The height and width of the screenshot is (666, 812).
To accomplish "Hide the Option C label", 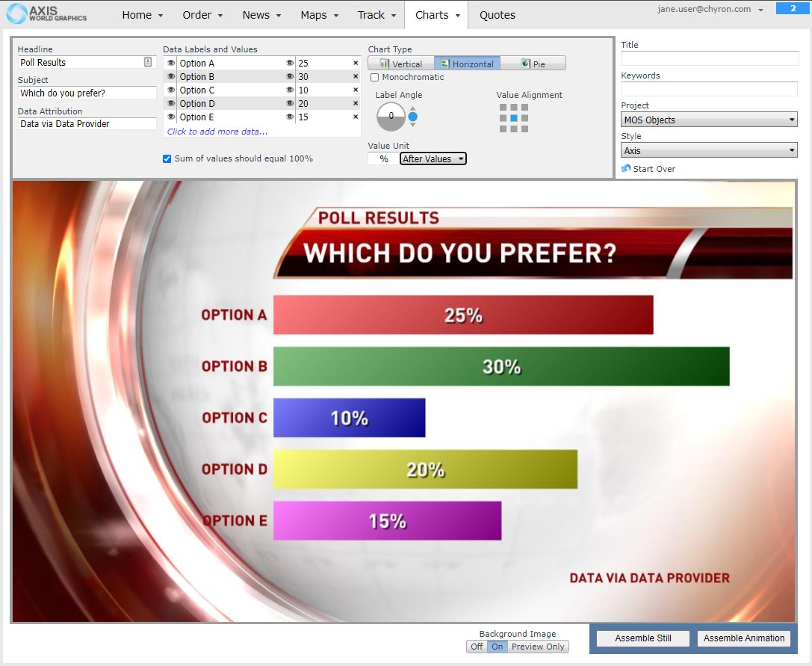I will point(171,90).
